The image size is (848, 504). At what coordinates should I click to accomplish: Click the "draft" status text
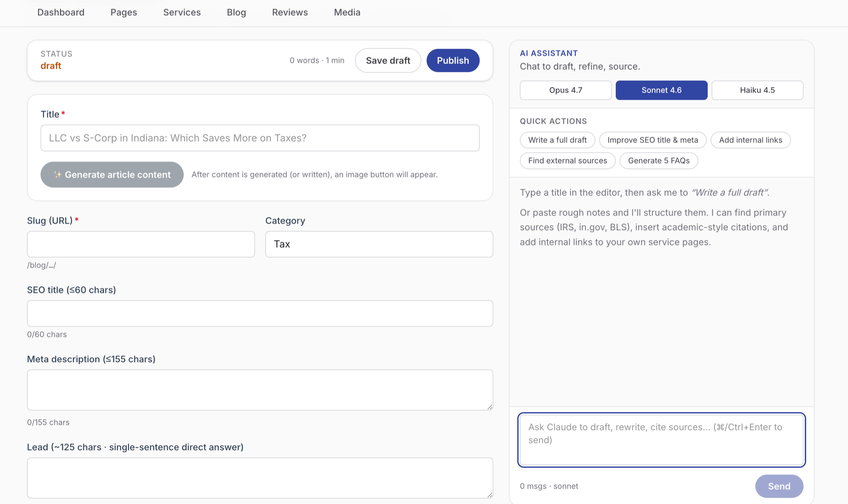click(x=51, y=66)
